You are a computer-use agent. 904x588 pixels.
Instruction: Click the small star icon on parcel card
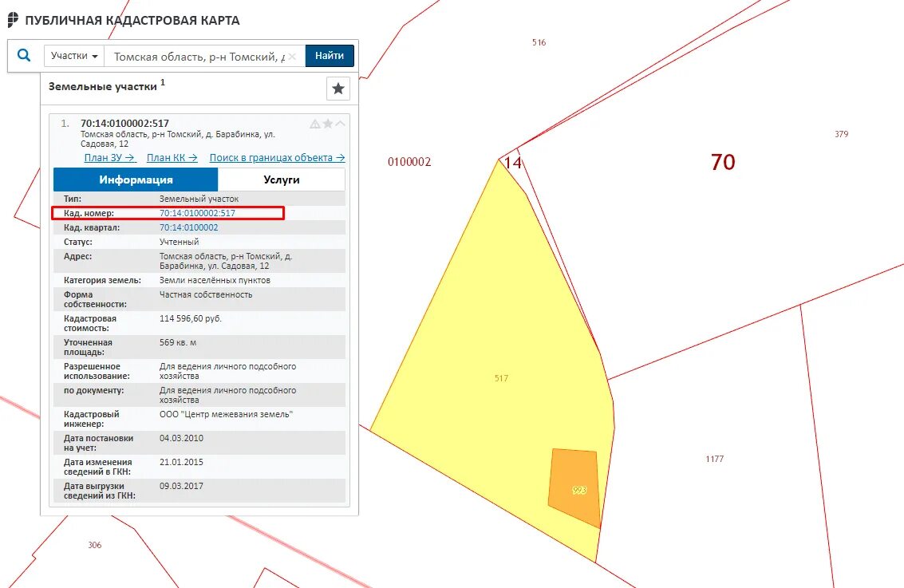click(x=327, y=124)
